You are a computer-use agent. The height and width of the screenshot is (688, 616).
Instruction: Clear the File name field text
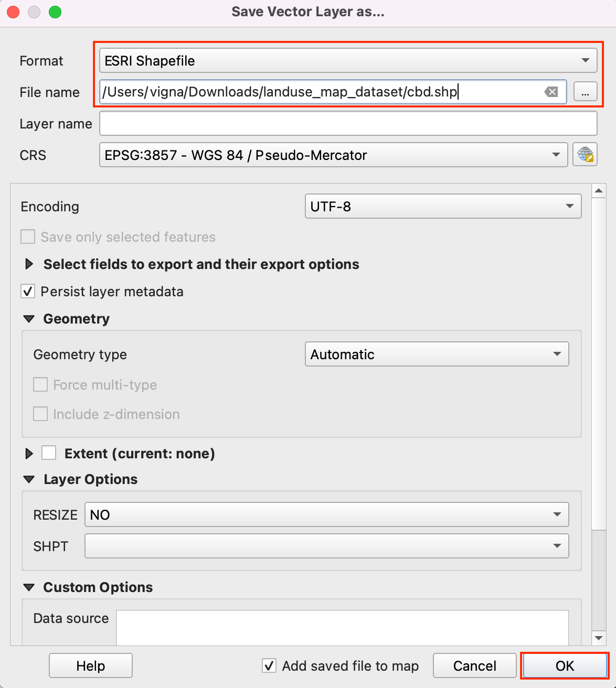click(x=551, y=92)
